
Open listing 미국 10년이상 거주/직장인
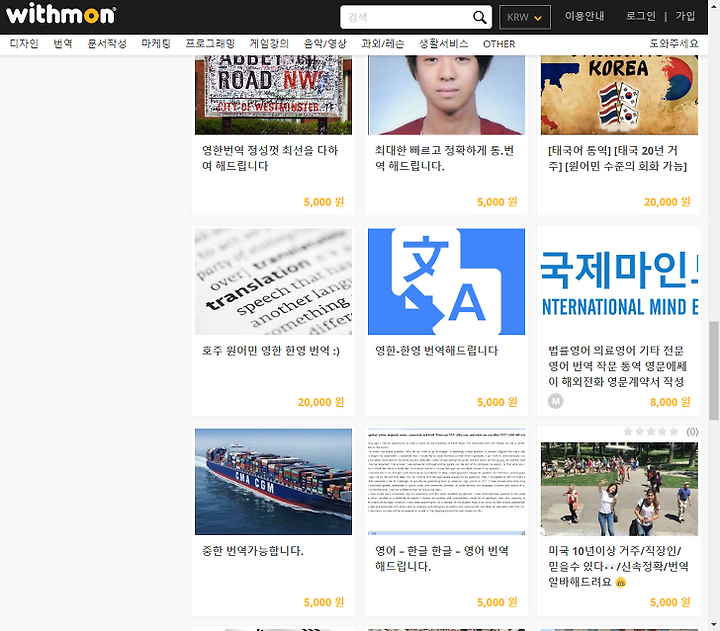click(x=618, y=566)
